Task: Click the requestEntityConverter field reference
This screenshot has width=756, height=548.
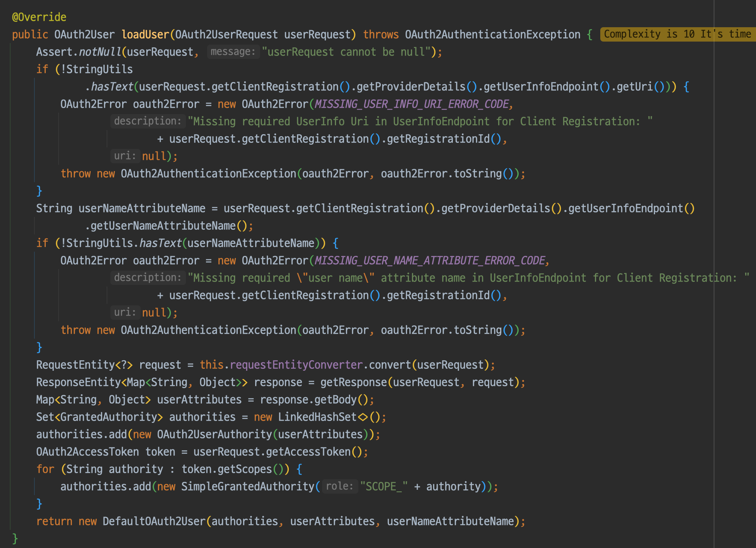Action: click(296, 365)
